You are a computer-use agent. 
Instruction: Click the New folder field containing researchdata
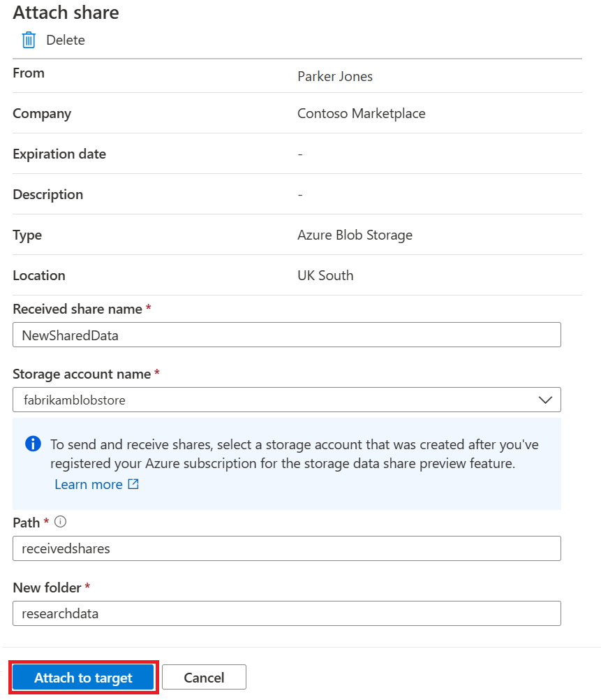point(286,613)
